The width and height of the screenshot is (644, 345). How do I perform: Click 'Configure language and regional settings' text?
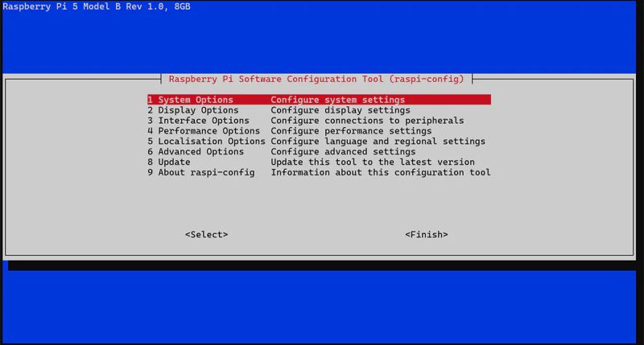pos(378,141)
